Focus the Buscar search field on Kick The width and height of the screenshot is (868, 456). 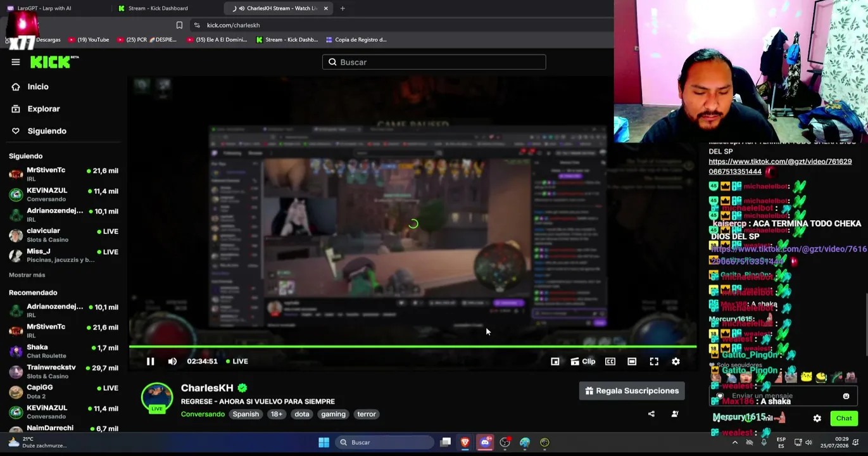coord(434,62)
